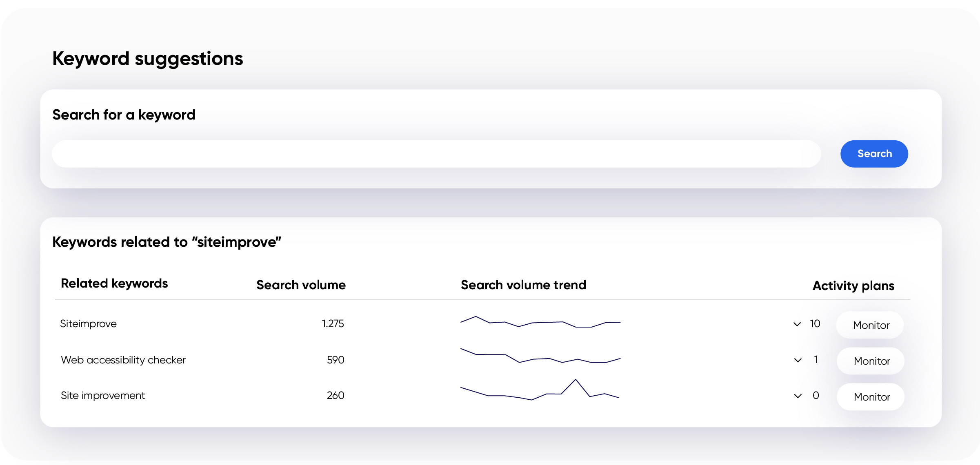The height and width of the screenshot is (465, 980).
Task: Click Monitor for the Siteimprove keyword
Action: 870,325
